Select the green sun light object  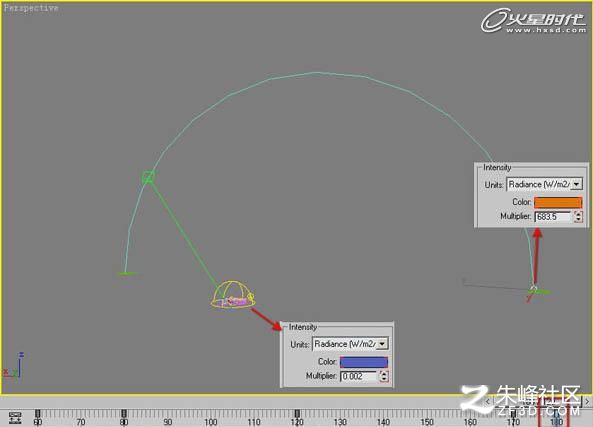click(148, 177)
